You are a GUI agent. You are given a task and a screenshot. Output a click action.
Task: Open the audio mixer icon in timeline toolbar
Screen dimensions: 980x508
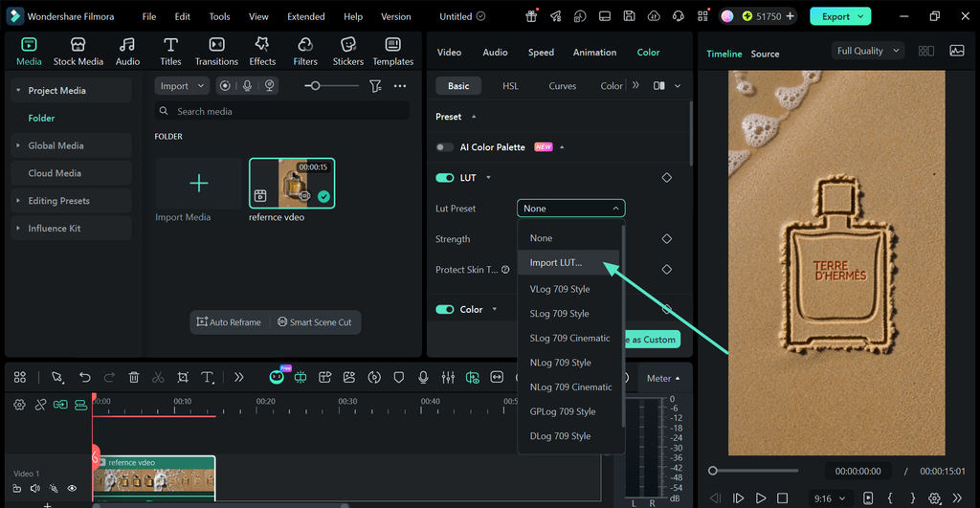[448, 377]
